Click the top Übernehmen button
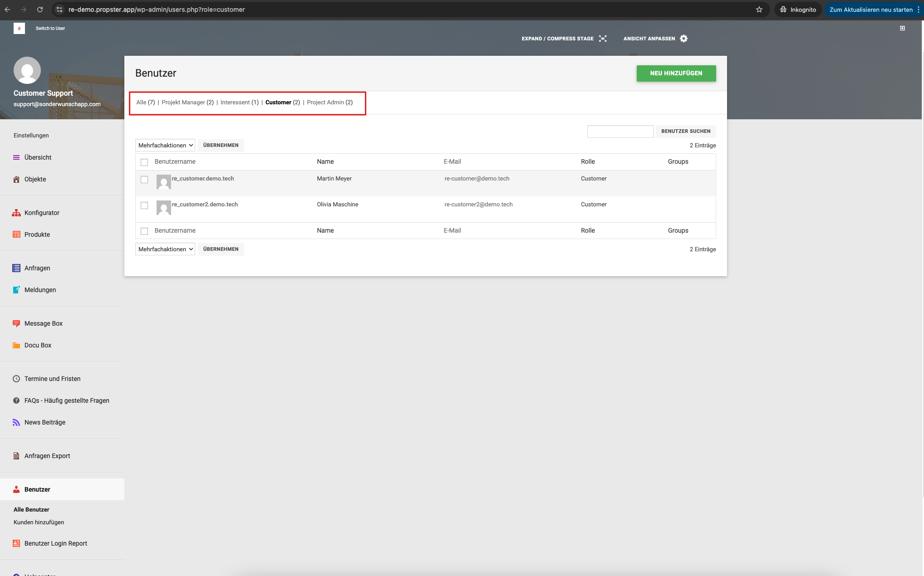This screenshot has height=576, width=924. pos(221,145)
